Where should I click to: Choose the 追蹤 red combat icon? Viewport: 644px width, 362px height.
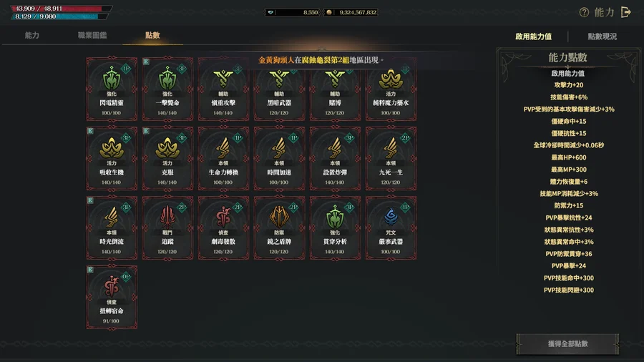pos(167,217)
